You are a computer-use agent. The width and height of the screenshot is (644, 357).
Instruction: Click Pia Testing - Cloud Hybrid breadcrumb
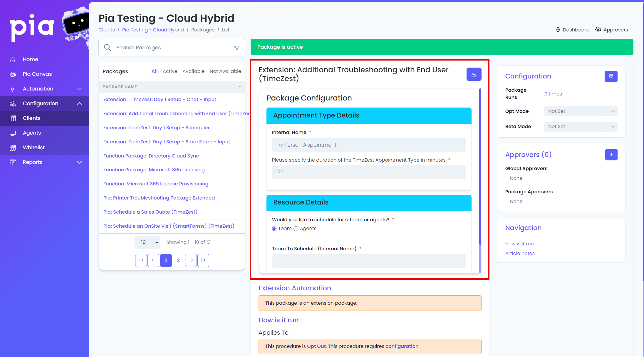tap(153, 30)
